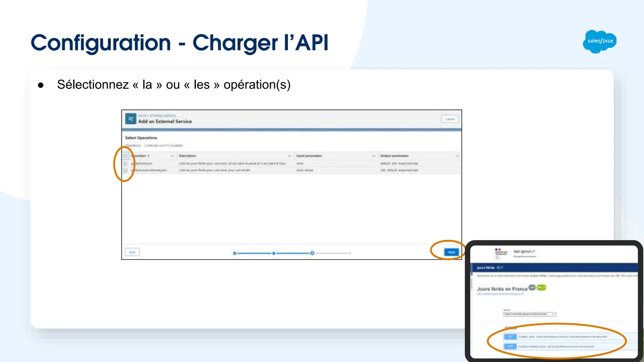Screen dimensions: 644x362
Task: Click the first operation's description cell
Action: tap(232, 163)
